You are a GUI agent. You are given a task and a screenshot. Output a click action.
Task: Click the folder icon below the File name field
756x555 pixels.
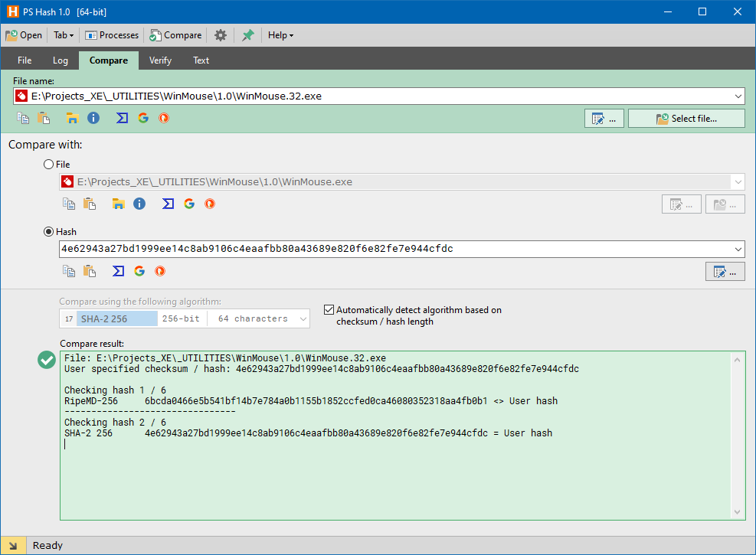click(x=73, y=118)
